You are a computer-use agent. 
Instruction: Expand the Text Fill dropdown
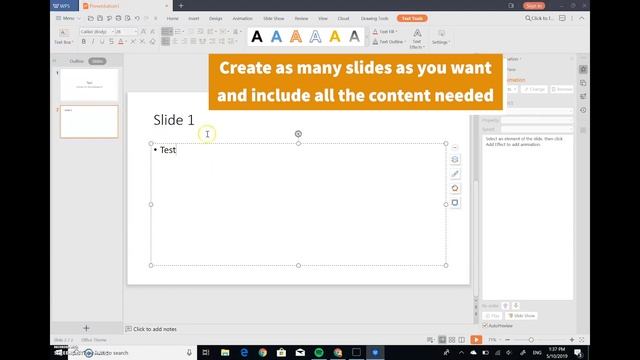[x=396, y=31]
